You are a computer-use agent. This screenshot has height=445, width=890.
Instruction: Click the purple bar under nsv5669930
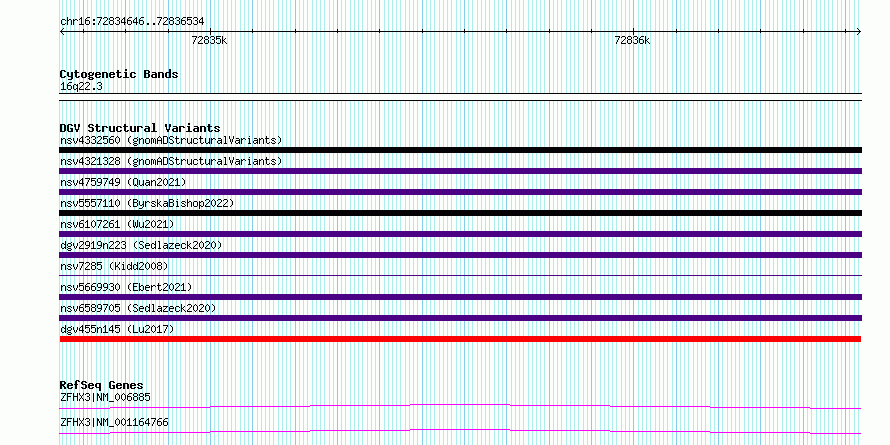click(x=460, y=297)
